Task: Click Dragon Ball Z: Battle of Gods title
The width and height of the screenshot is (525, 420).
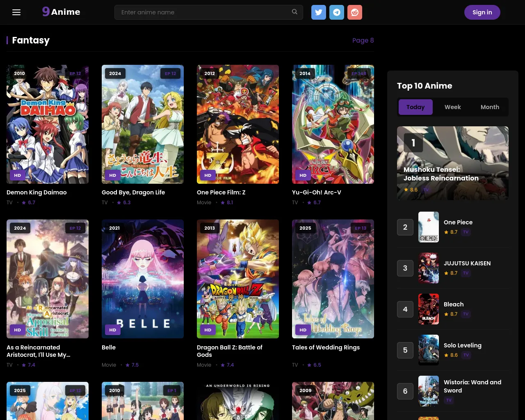Action: (x=230, y=351)
